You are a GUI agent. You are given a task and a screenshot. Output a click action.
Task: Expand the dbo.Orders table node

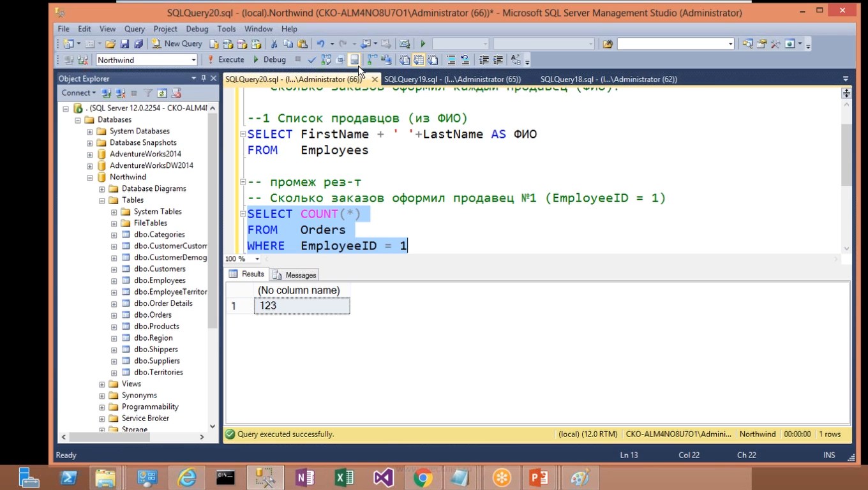114,315
